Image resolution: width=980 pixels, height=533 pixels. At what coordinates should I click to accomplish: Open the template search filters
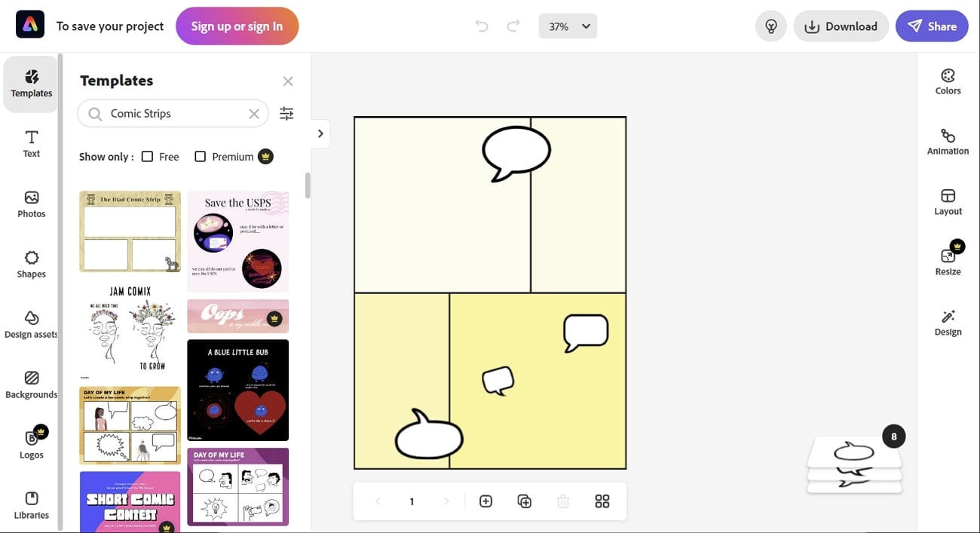point(286,113)
